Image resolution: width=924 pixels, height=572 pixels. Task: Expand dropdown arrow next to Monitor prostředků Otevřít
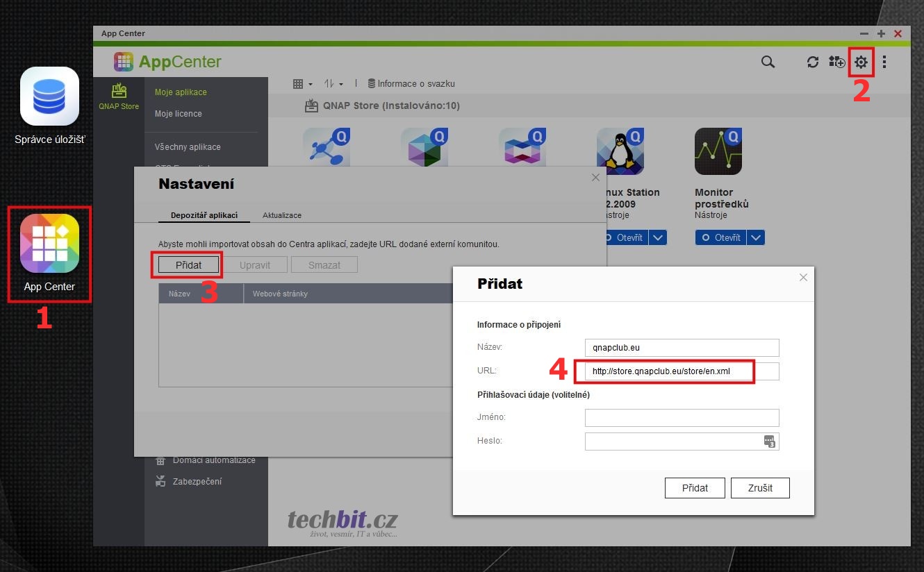(x=756, y=237)
